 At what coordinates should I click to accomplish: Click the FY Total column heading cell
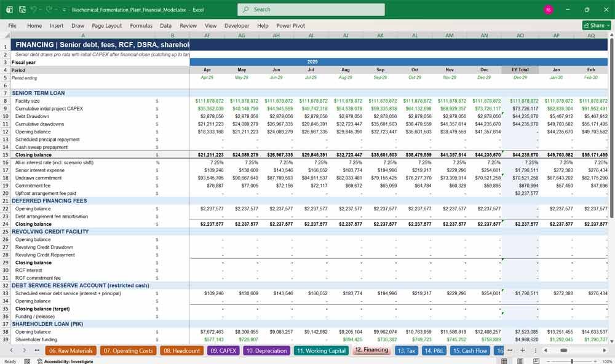(x=520, y=70)
